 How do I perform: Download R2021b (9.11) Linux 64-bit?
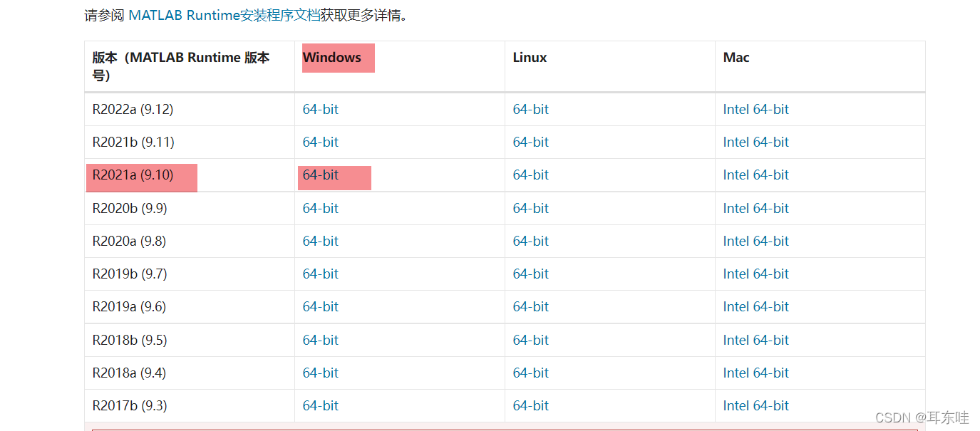[531, 142]
